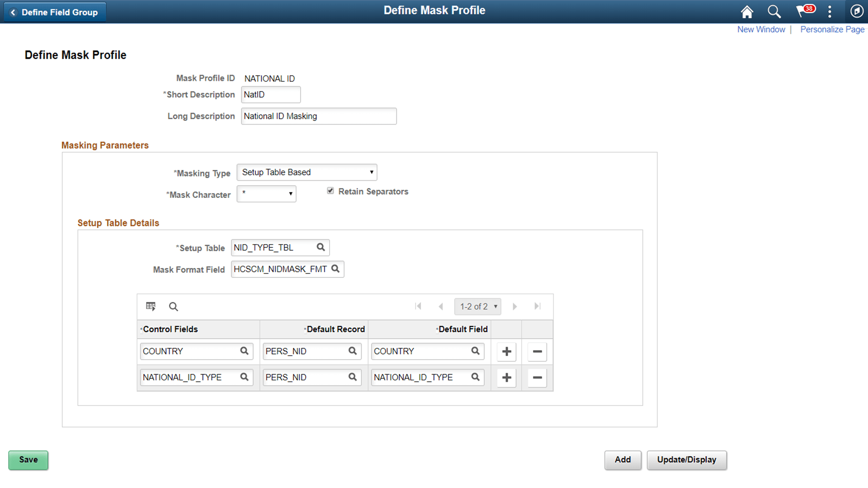Viewport: 868px width, 488px height.
Task: Click inside the Long Description field
Action: tap(318, 116)
